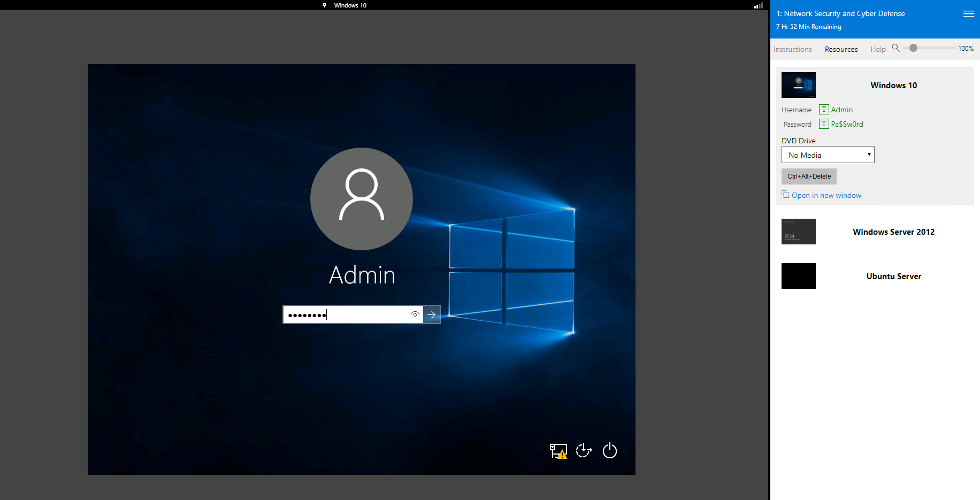Click the pin icon beside Windows 10 title
Image resolution: width=980 pixels, height=500 pixels.
(324, 5)
